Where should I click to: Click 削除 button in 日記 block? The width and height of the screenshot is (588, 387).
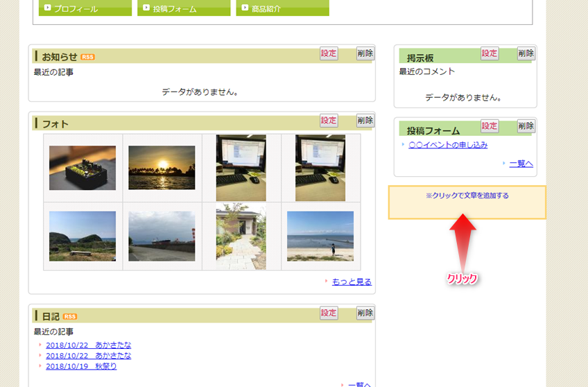365,313
